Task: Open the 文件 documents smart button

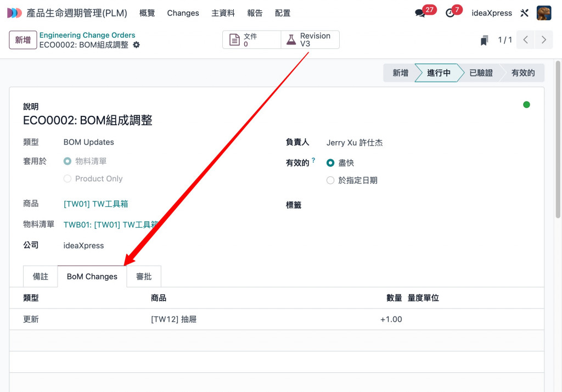Action: 251,40
